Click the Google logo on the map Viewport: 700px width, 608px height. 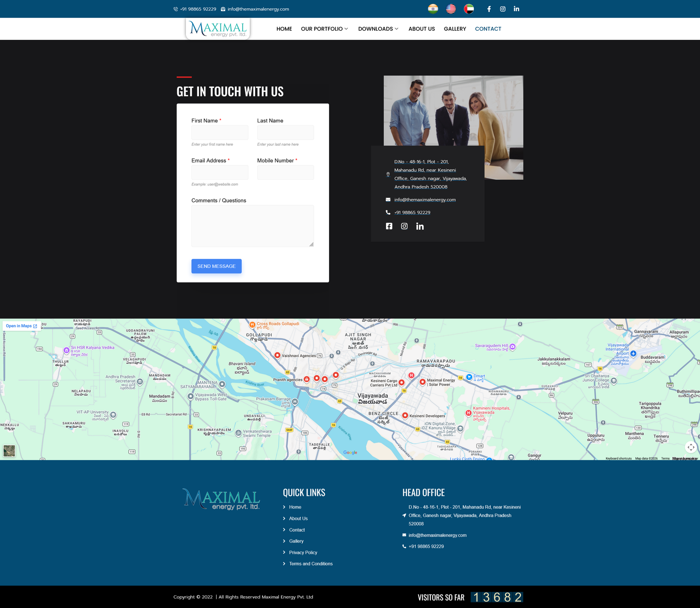[350, 452]
